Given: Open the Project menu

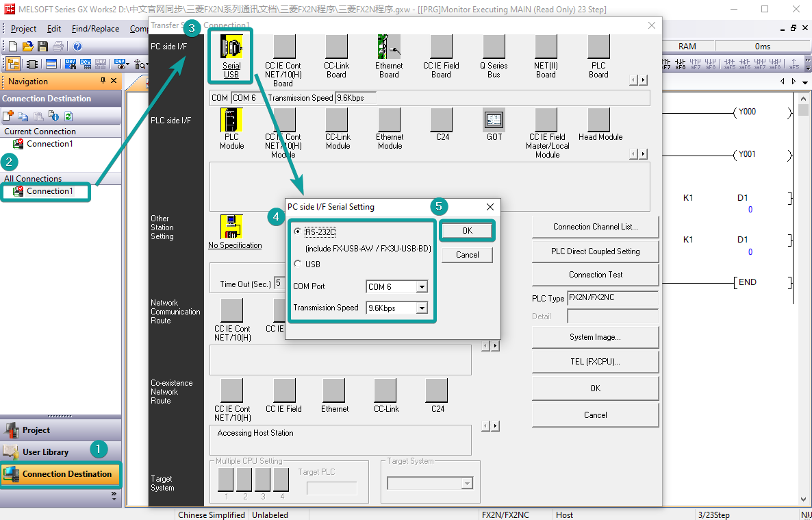Looking at the screenshot, I should 23,29.
